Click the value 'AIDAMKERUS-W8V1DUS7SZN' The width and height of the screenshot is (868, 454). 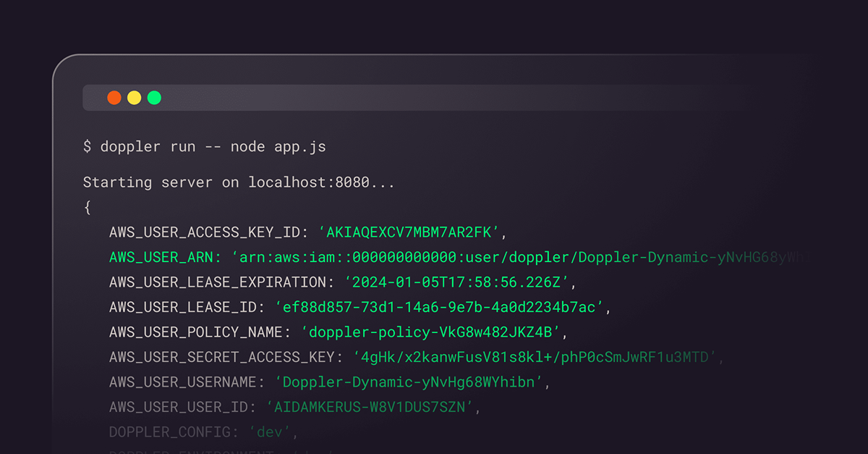point(370,407)
